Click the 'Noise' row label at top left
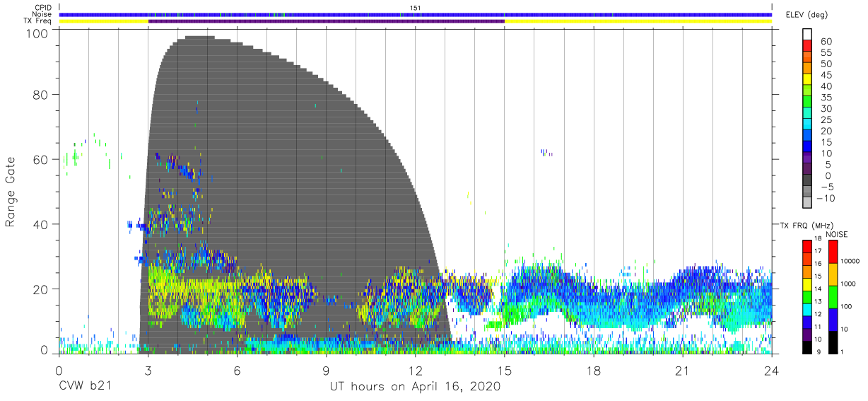 pyautogui.click(x=42, y=14)
